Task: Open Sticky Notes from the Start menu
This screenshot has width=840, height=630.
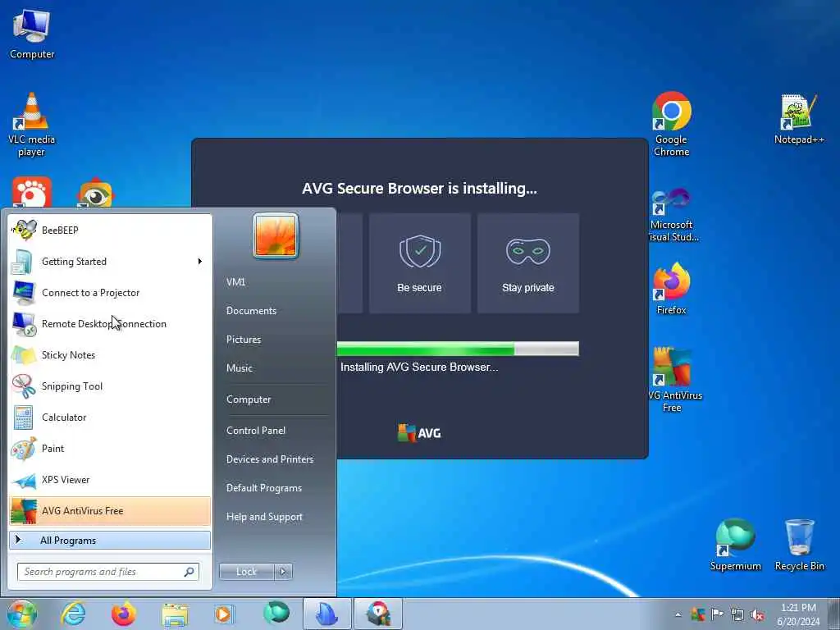Action: (x=110, y=355)
